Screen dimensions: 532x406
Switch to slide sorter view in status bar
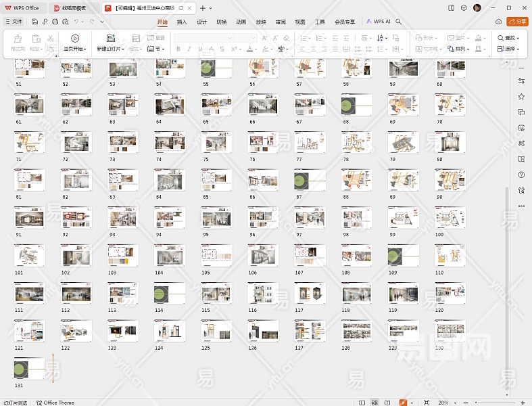click(374, 403)
